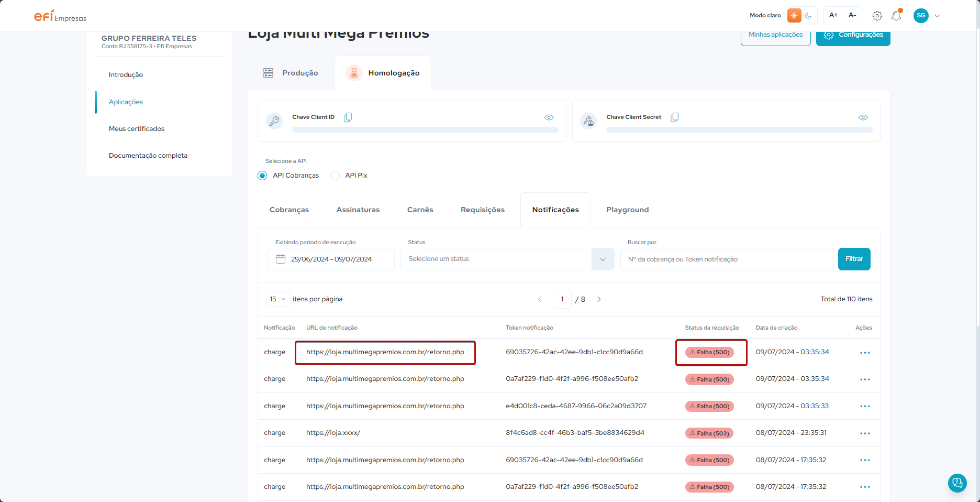Viewport: 980px width, 502px height.
Task: Increase font size with A+ button
Action: tap(833, 15)
